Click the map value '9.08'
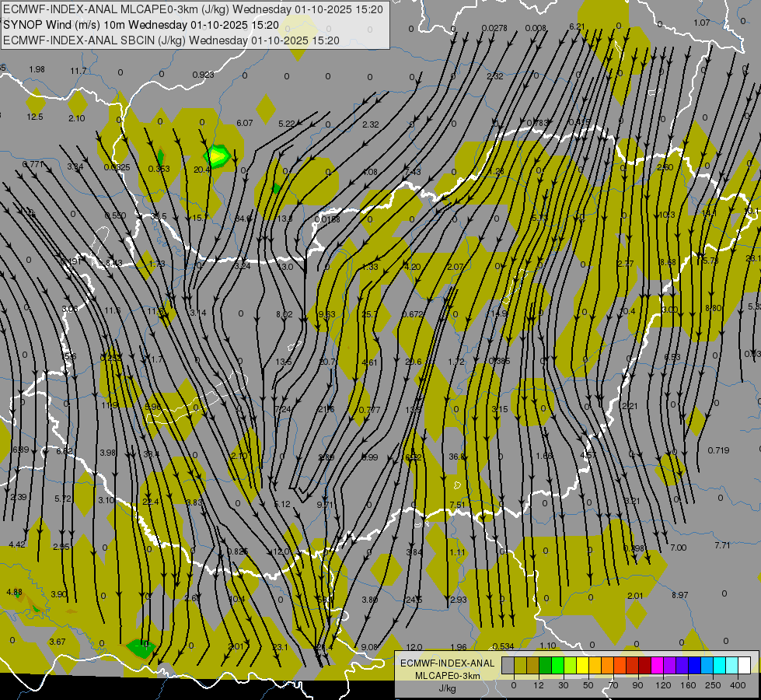761x700 pixels. [370, 647]
